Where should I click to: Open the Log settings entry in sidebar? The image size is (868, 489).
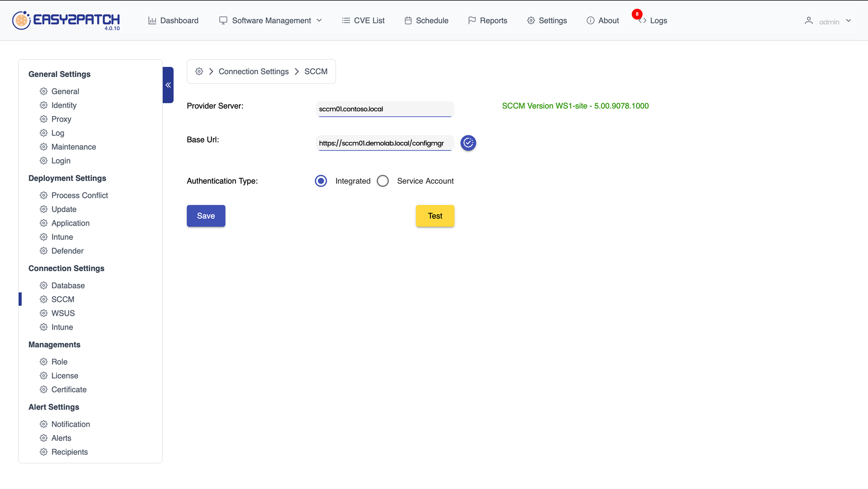tap(57, 133)
